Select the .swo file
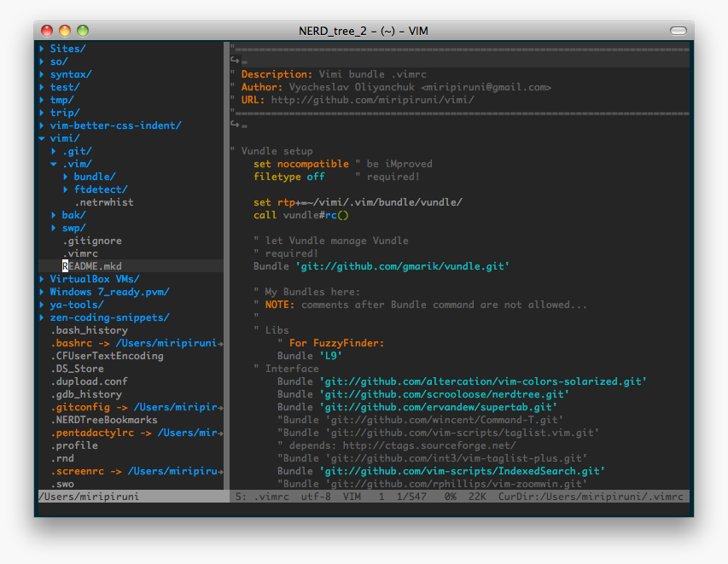This screenshot has width=728, height=564. click(62, 484)
